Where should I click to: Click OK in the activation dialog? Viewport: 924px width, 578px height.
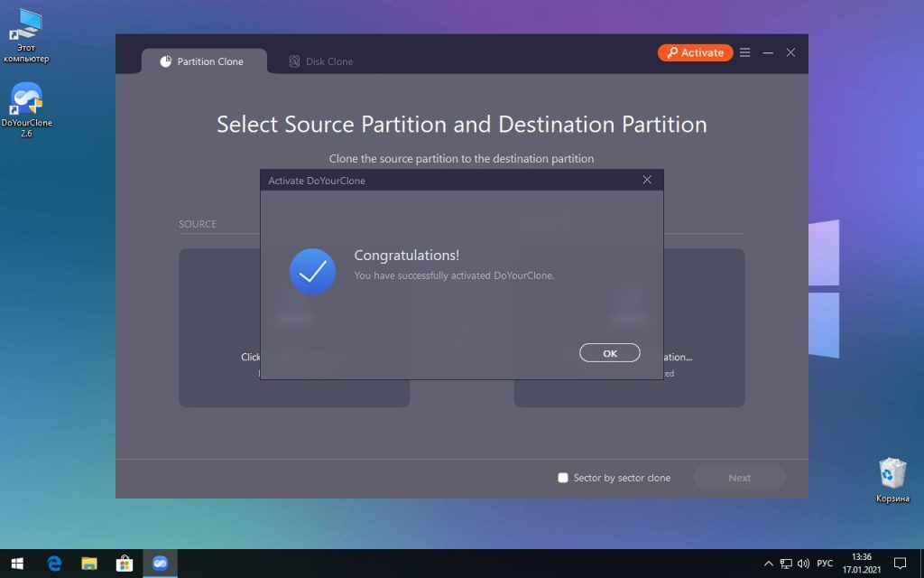[x=609, y=353]
